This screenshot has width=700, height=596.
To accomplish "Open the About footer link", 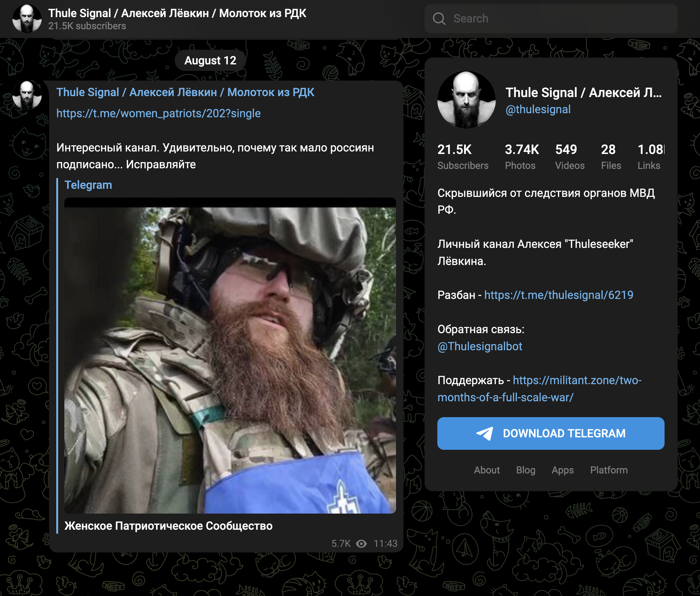I will pyautogui.click(x=486, y=470).
